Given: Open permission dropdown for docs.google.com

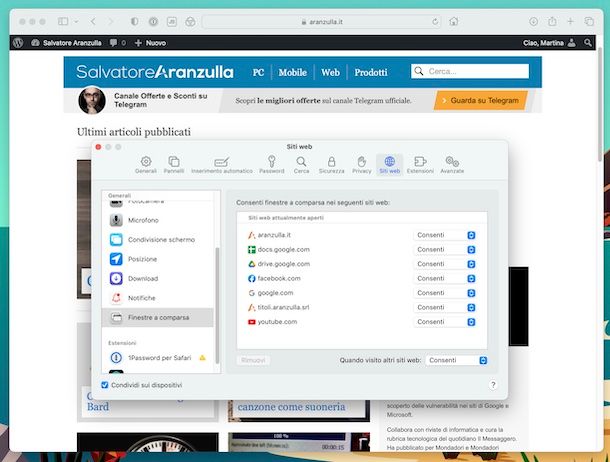Looking at the screenshot, I should coord(444,250).
